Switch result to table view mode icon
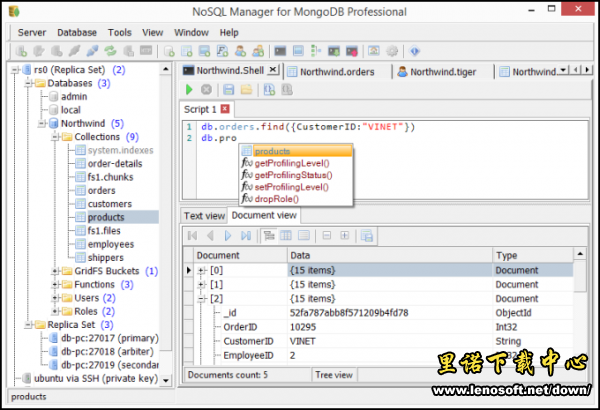600x410 pixels. pyautogui.click(x=286, y=235)
